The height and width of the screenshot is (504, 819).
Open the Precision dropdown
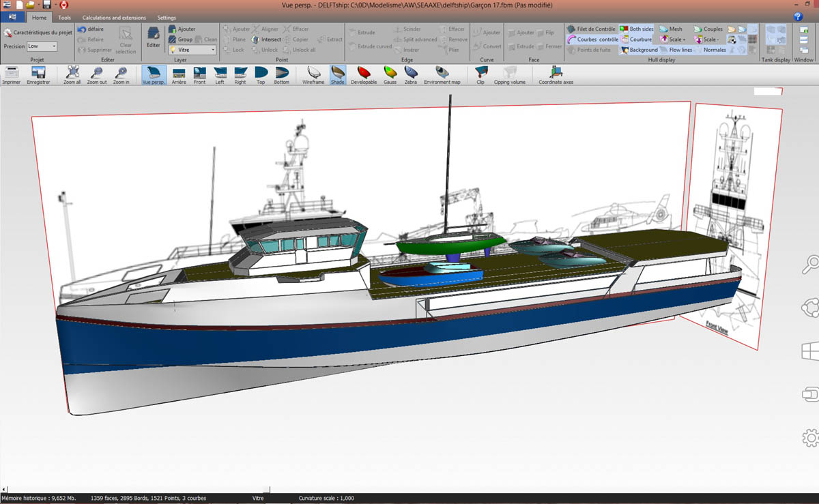[53, 46]
